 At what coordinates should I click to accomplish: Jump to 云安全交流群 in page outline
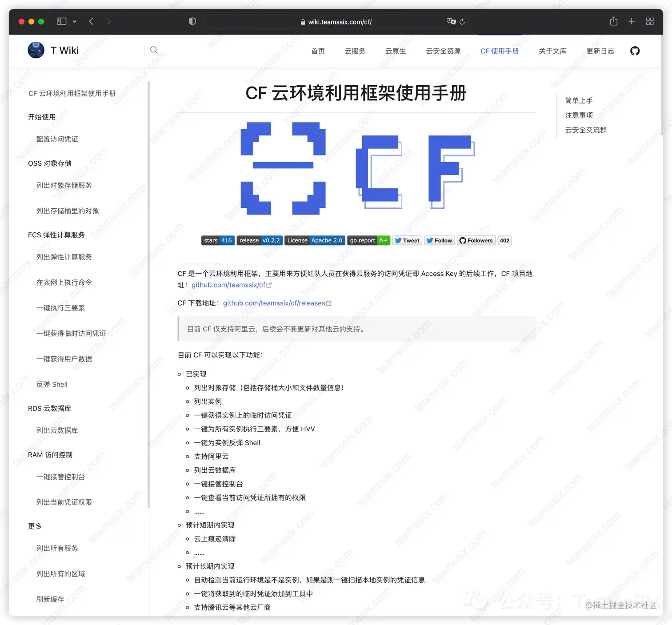click(586, 130)
